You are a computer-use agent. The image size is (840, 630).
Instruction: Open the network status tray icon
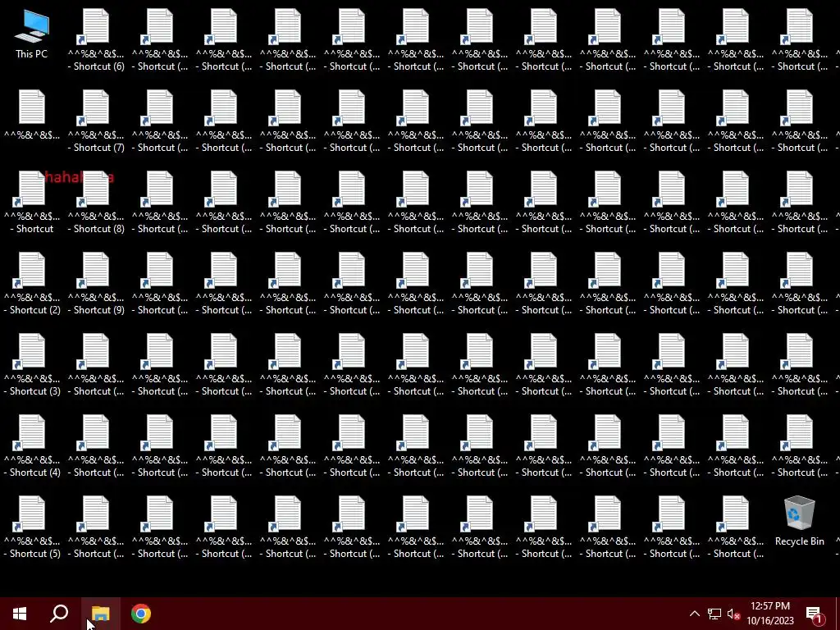click(x=714, y=614)
